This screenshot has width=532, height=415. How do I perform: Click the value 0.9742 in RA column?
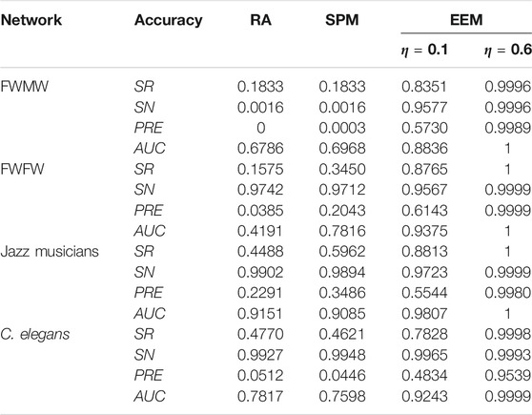point(260,190)
